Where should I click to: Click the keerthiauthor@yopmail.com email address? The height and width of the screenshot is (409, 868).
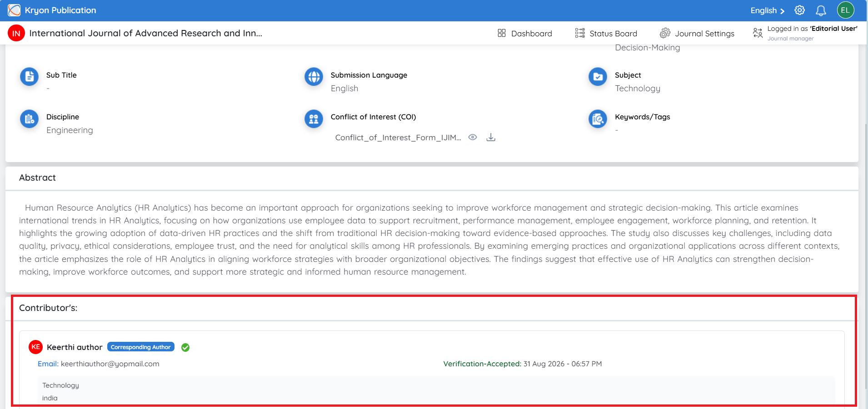coord(110,364)
